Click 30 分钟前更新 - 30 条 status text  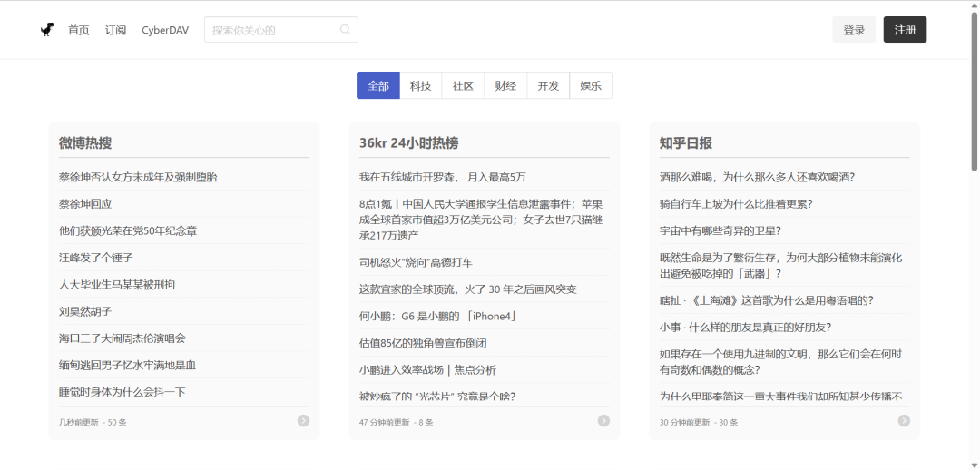pos(699,422)
